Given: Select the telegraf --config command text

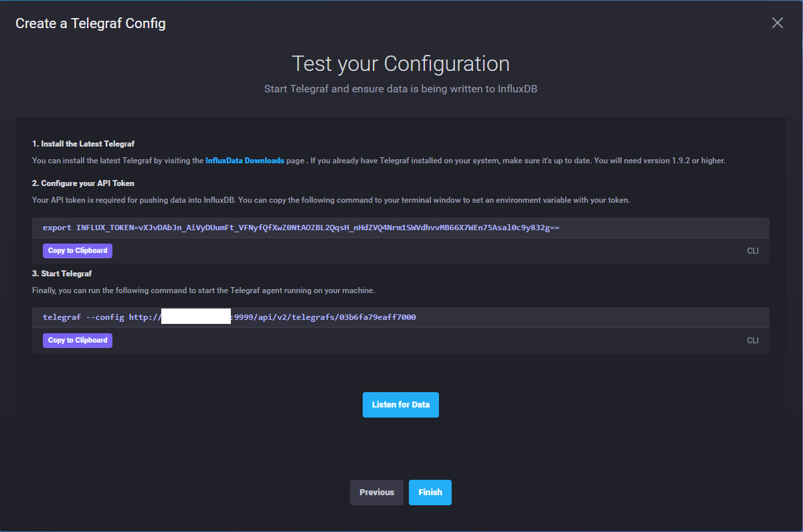Looking at the screenshot, I should pos(230,317).
